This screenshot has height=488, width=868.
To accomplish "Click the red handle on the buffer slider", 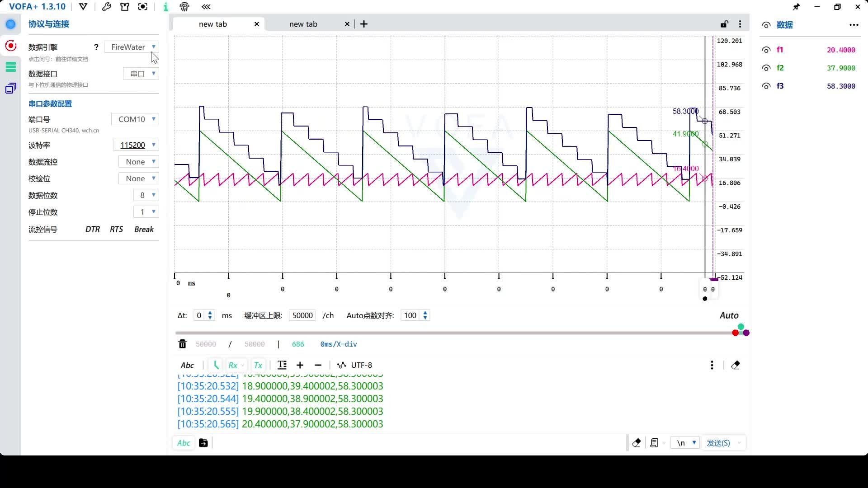I will pyautogui.click(x=735, y=333).
